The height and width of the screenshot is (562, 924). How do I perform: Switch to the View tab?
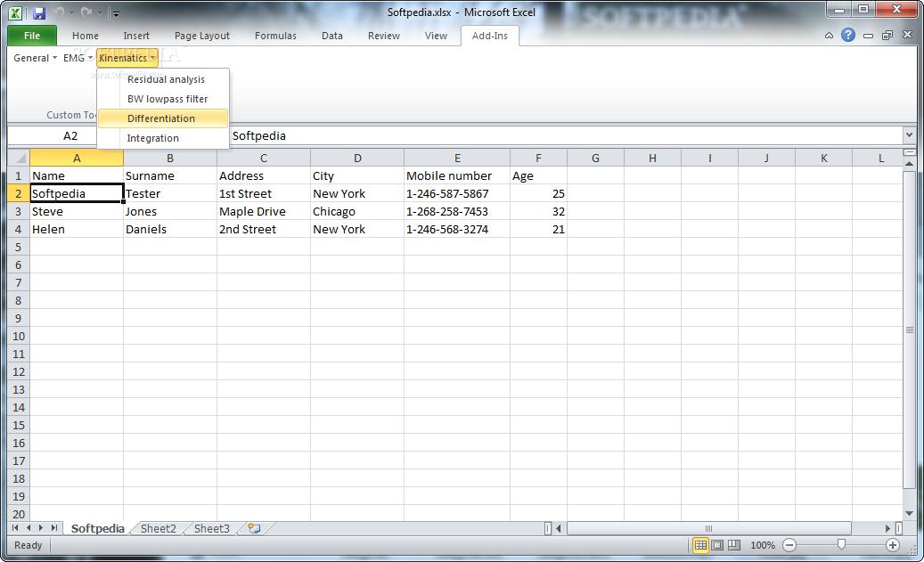click(x=436, y=36)
